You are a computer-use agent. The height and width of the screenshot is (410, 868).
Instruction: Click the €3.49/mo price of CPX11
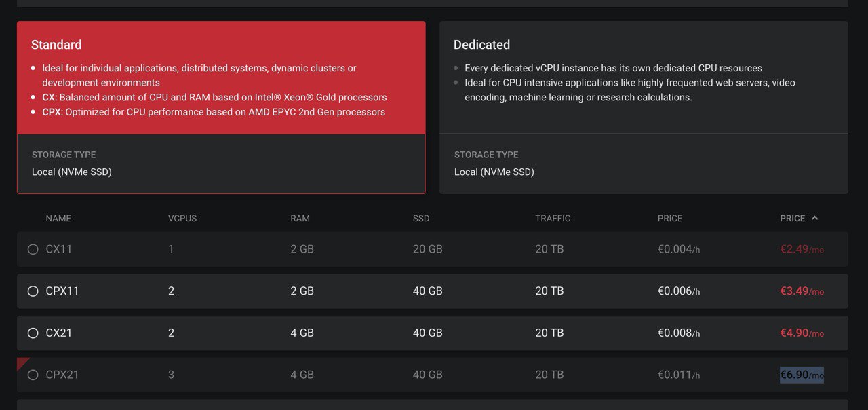tap(802, 291)
